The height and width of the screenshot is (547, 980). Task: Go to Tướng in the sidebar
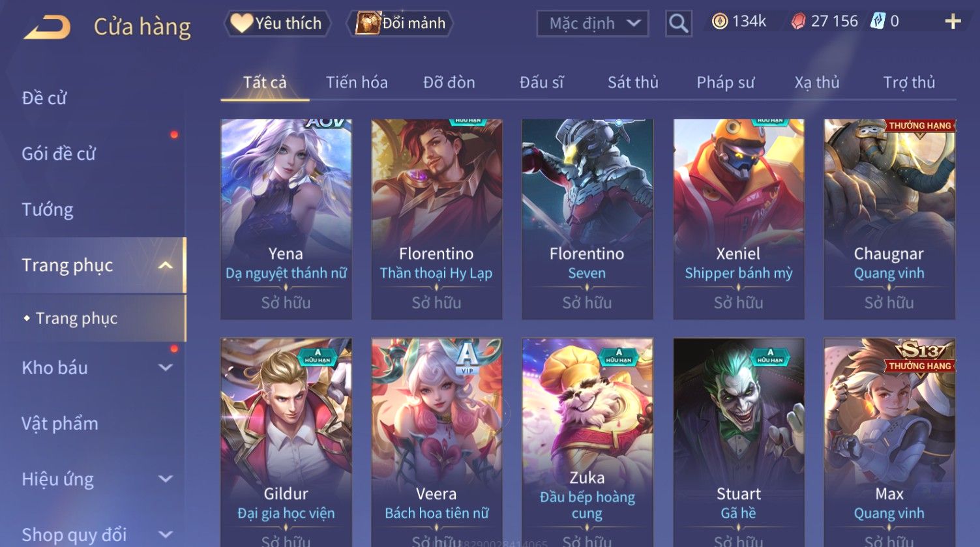coord(48,210)
